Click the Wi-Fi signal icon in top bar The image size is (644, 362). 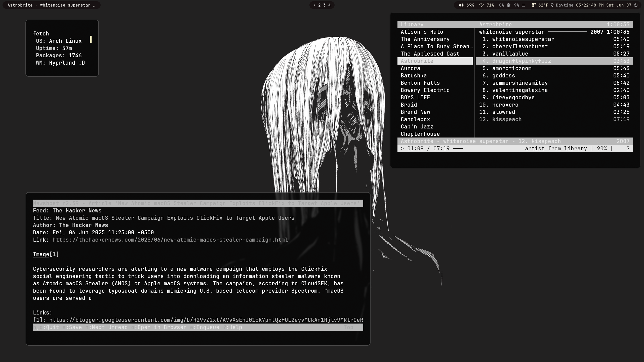(481, 5)
